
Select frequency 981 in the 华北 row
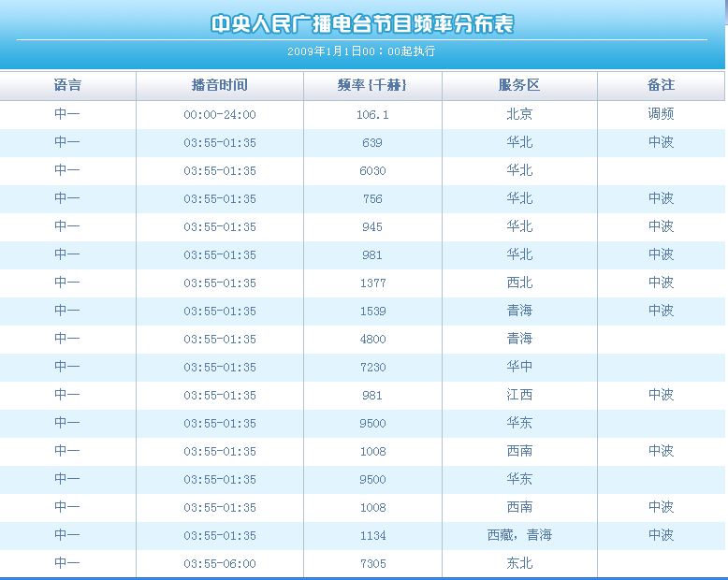click(x=372, y=255)
